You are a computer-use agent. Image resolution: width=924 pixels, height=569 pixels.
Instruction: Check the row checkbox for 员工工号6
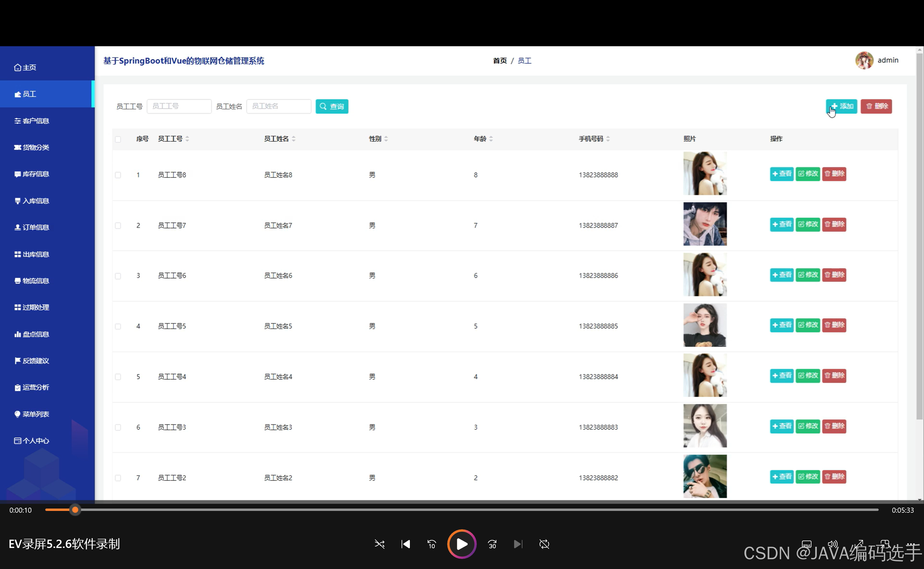point(118,276)
